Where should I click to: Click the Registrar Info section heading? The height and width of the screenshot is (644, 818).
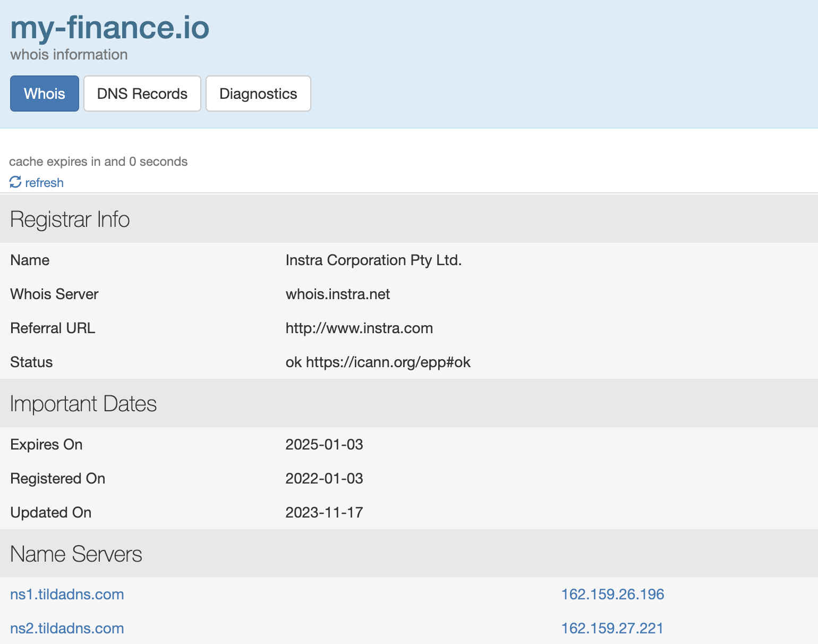click(x=70, y=219)
